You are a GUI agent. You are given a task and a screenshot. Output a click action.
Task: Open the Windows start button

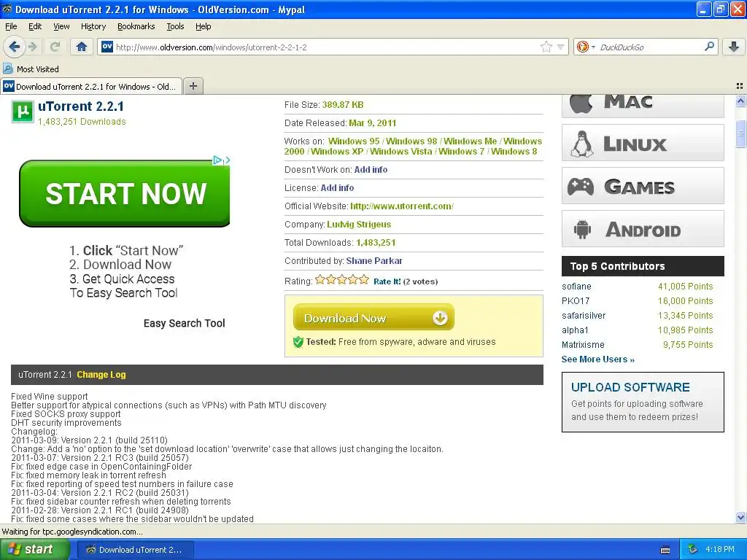click(34, 550)
